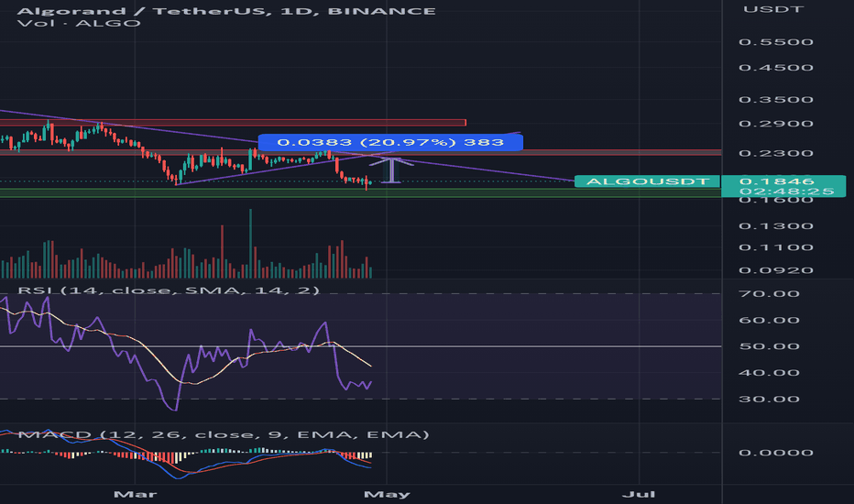Click the ALGOUSDT price line label
This screenshot has height=504, width=854.
click(x=648, y=181)
